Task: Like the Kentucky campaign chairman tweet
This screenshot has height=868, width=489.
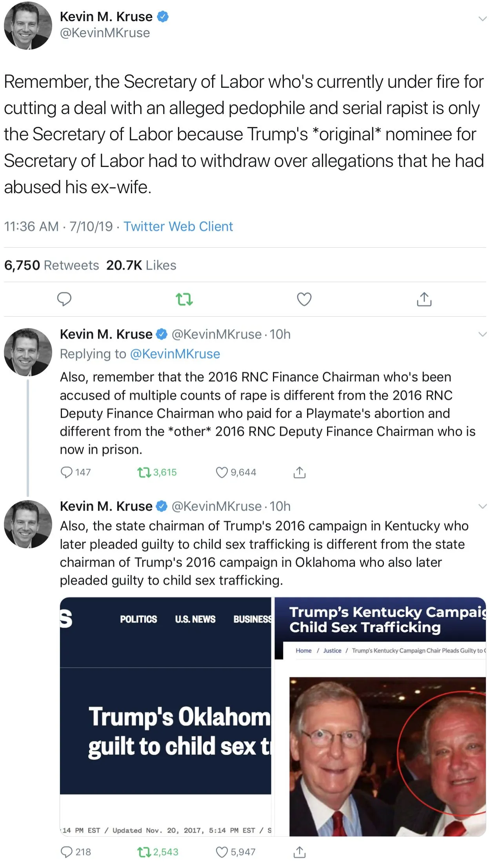Action: coord(222,852)
